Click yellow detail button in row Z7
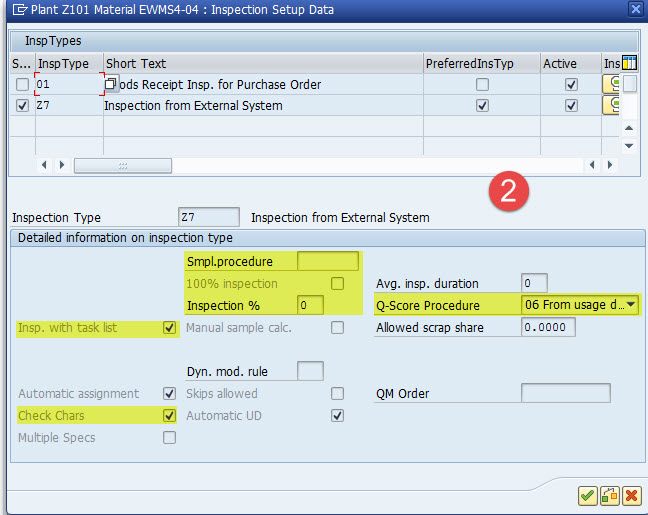 point(611,105)
